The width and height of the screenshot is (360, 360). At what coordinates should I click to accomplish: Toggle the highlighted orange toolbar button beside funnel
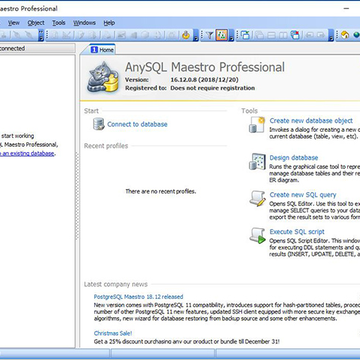(221, 35)
